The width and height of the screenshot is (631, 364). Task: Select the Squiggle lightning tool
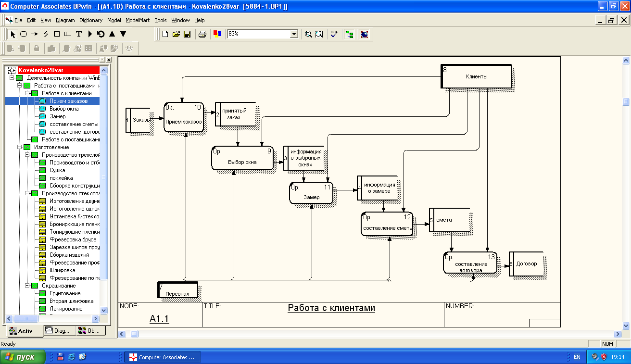click(46, 34)
